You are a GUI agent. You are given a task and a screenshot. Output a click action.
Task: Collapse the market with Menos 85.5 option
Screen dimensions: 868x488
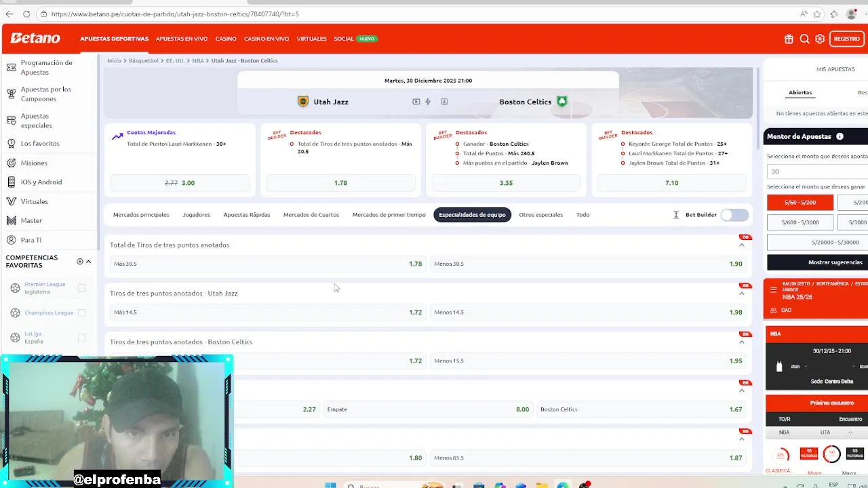click(x=741, y=439)
